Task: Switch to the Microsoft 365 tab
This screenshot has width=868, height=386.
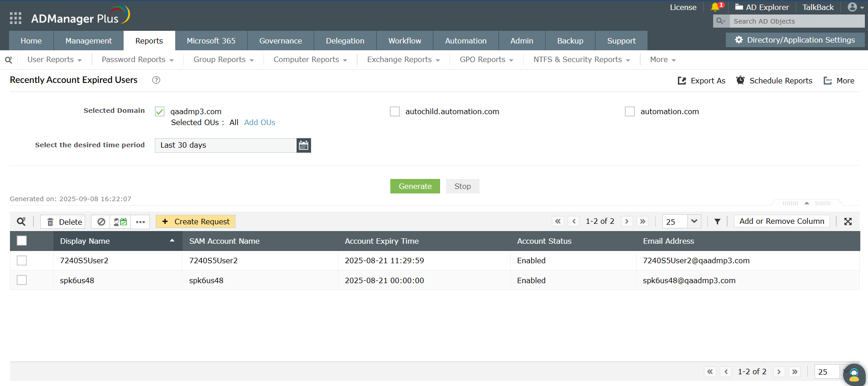Action: (211, 41)
